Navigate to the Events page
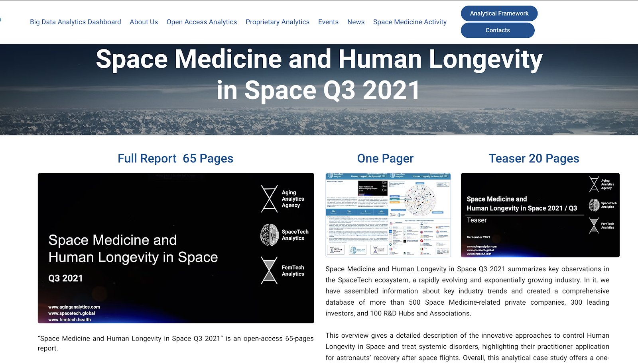The width and height of the screenshot is (638, 364). pos(328,22)
